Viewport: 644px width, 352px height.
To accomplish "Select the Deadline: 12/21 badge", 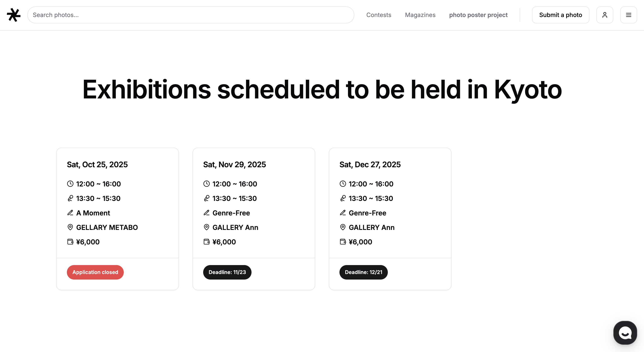I will coord(363,272).
